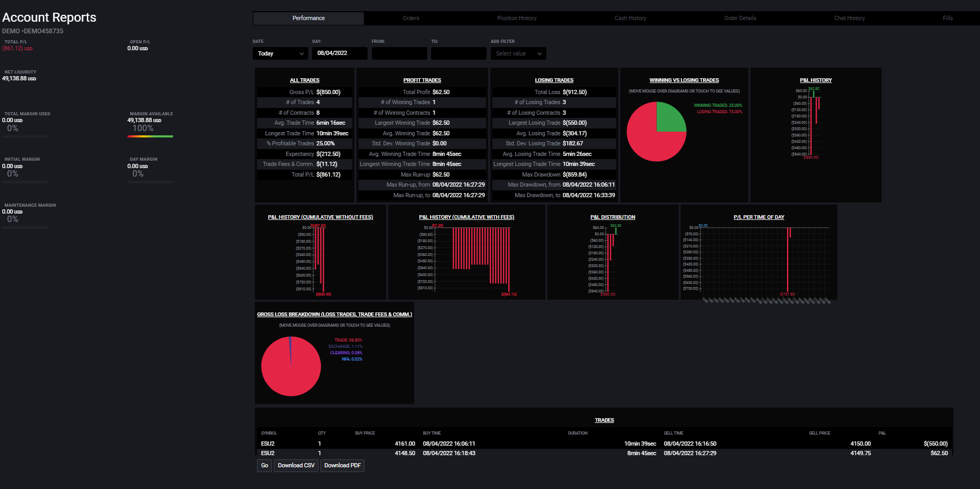The width and height of the screenshot is (980, 489).
Task: Click the Total P/L (861.12) USD value
Action: (x=17, y=48)
